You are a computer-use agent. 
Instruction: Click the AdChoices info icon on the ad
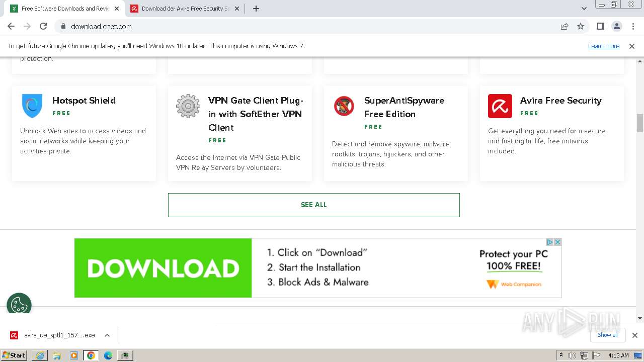[550, 242]
